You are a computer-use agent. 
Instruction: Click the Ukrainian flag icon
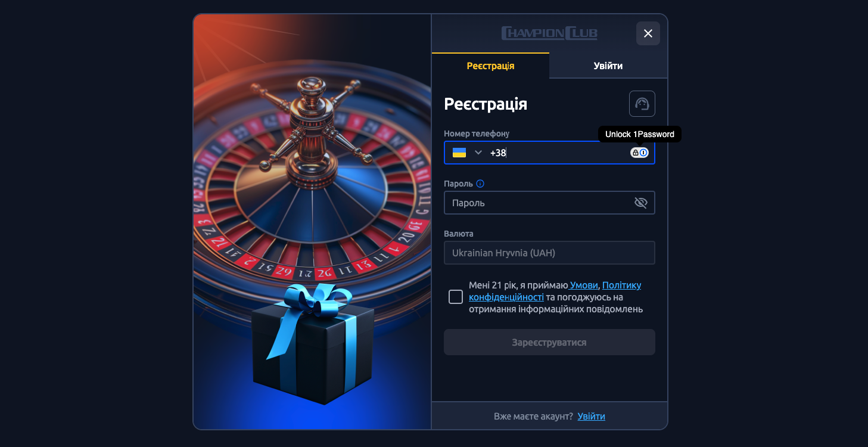point(459,153)
